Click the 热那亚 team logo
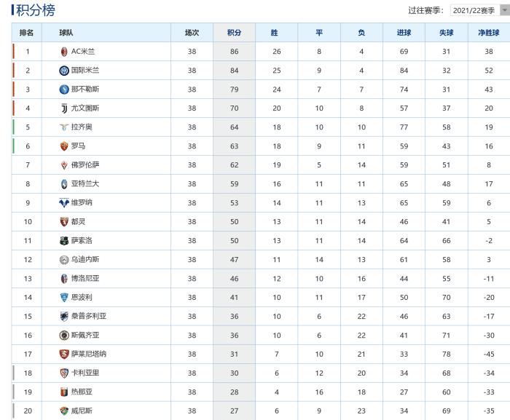The height and width of the screenshot is (420, 510). [64, 392]
